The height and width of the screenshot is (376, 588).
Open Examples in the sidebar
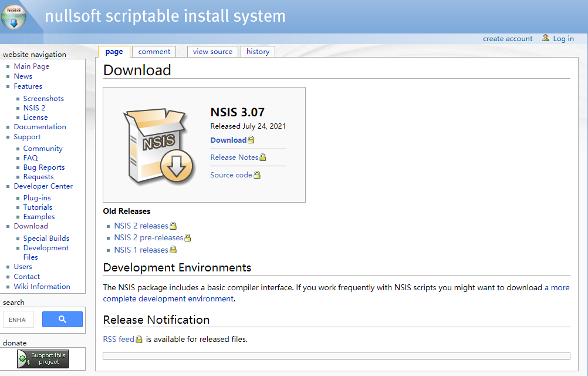[39, 217]
